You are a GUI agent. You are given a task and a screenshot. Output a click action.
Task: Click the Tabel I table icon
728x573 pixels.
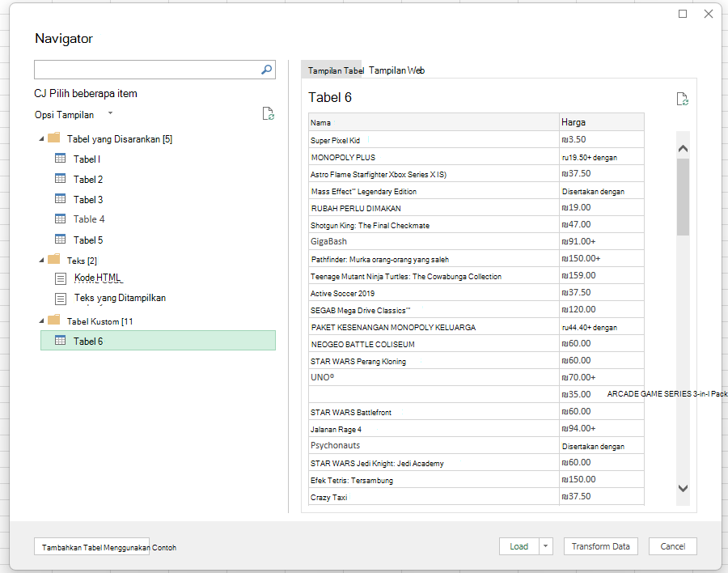(x=61, y=159)
